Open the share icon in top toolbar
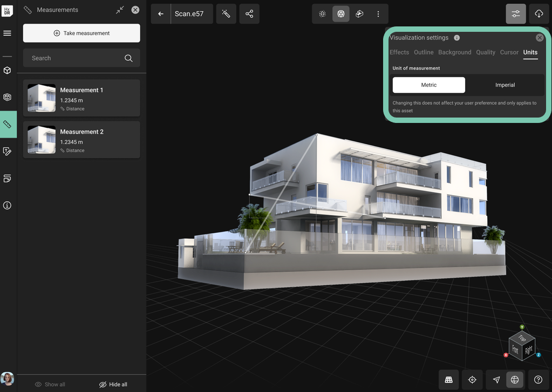Screen dimensions: 552x392 249,14
